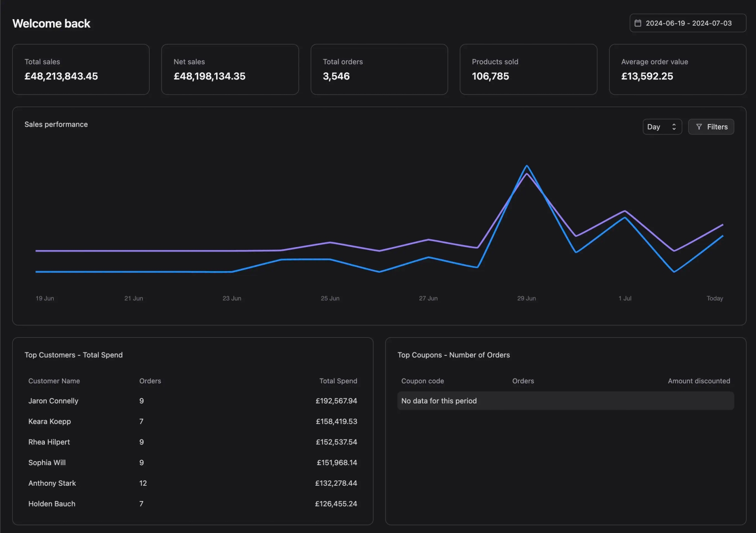This screenshot has width=756, height=533.
Task: Open the Filters button in Sales performance
Action: click(x=711, y=127)
